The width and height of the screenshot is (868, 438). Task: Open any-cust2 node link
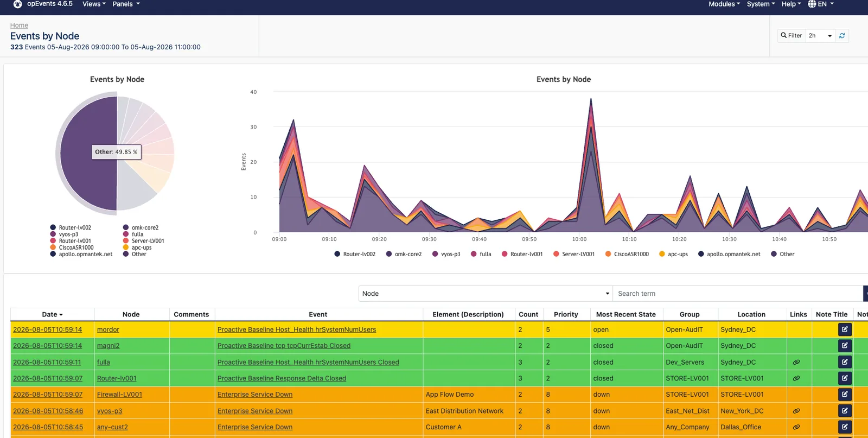click(x=112, y=427)
